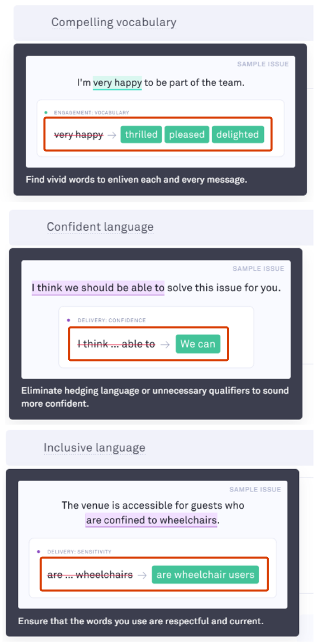Apply the 'We can' suggestion
The image size is (316, 644).
(x=197, y=344)
